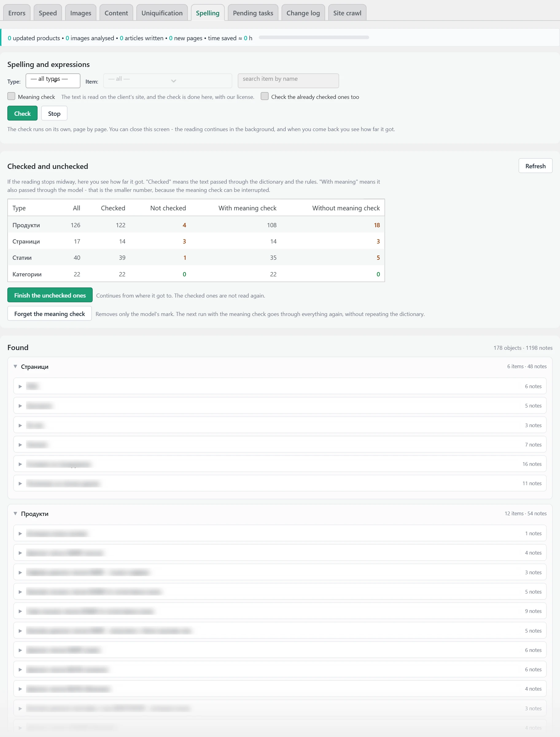This screenshot has height=737, width=560.
Task: Expand the Страници item with 16 notes
Action: [280, 464]
